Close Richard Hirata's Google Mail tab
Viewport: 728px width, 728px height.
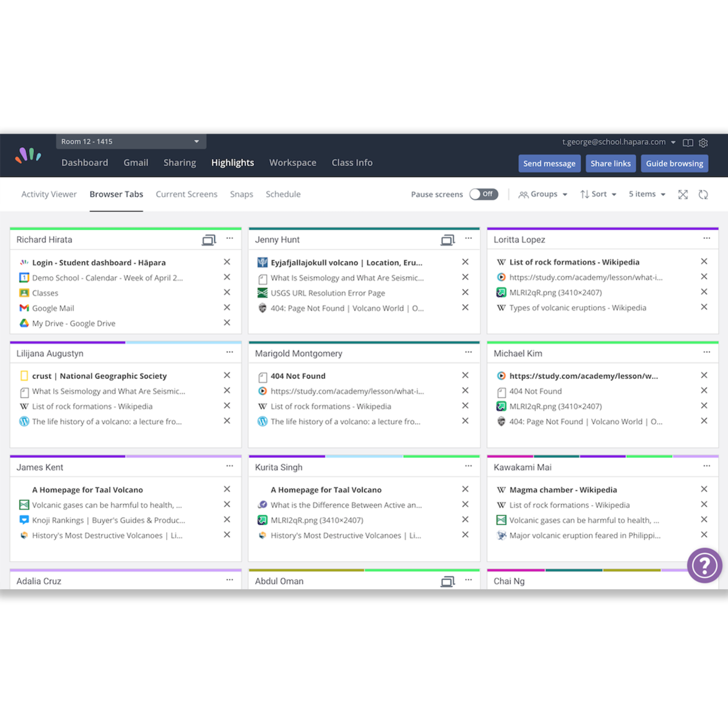click(x=226, y=307)
